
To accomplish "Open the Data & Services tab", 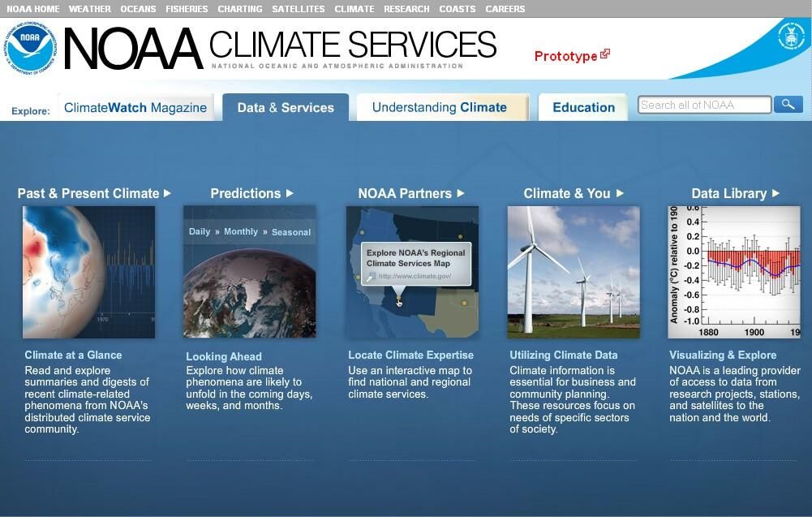I will (286, 107).
